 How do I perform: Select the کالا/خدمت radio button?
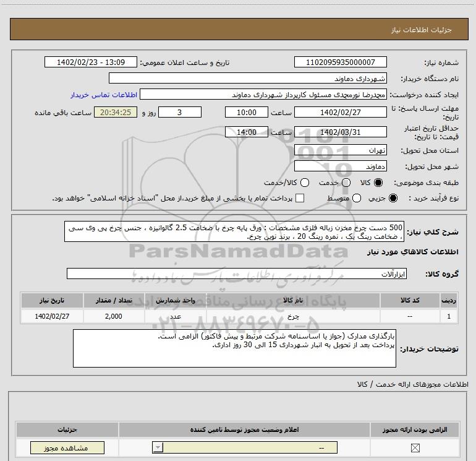pos(305,183)
